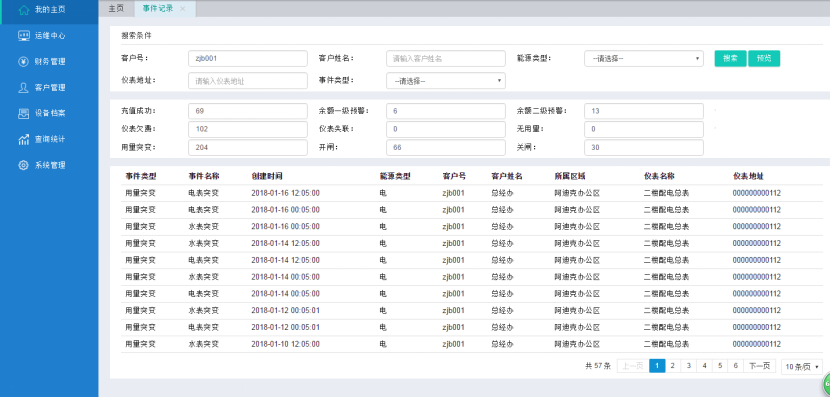
Task: Open 客户管理 menu in sidebar
Action: coord(49,87)
